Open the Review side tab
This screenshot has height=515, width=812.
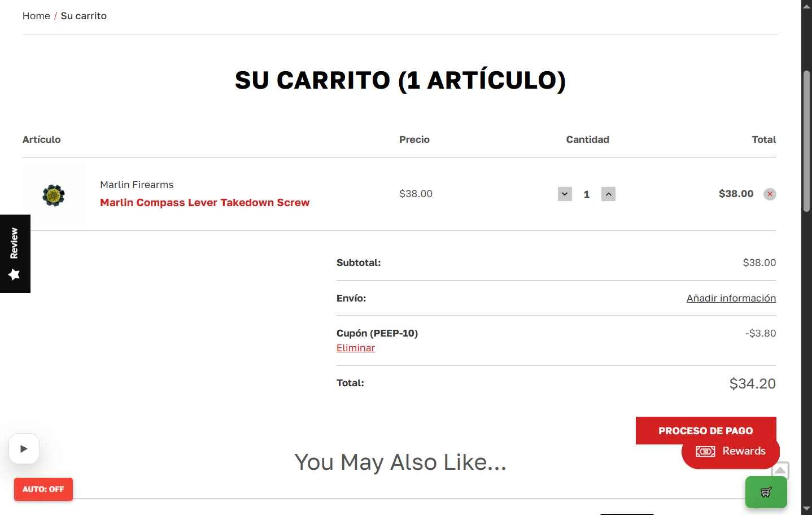point(15,254)
